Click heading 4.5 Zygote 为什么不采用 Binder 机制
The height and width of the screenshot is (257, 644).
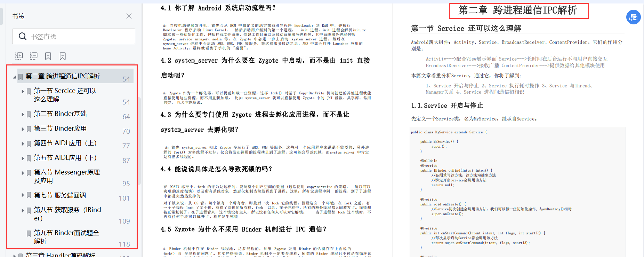[x=243, y=229]
